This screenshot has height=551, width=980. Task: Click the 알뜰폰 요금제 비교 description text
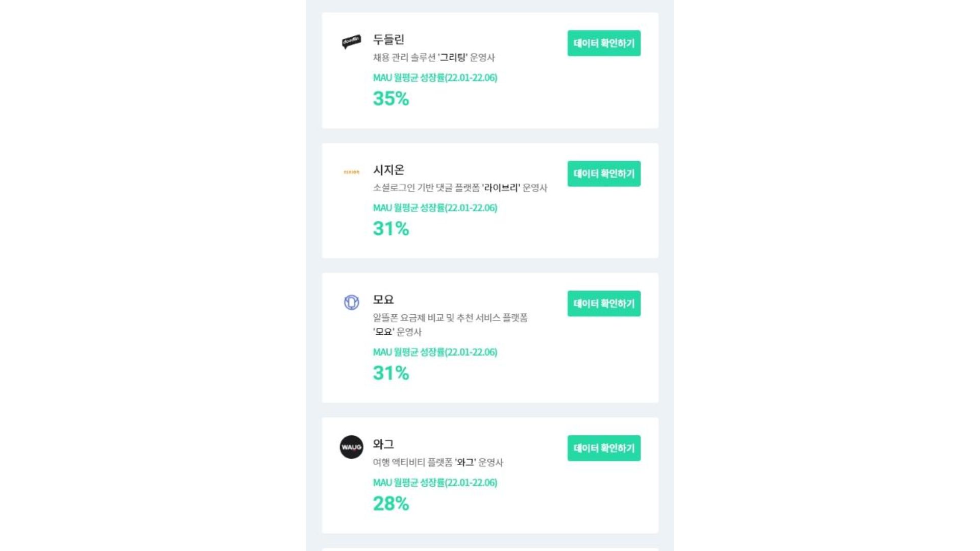[450, 324]
